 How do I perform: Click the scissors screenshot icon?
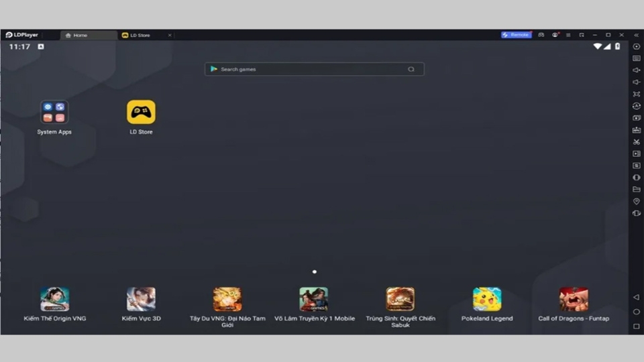[x=636, y=141]
